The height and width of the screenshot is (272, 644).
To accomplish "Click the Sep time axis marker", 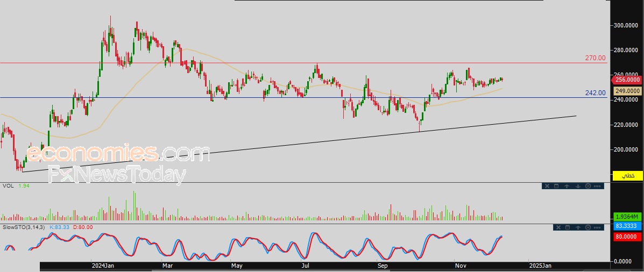I will (382, 266).
